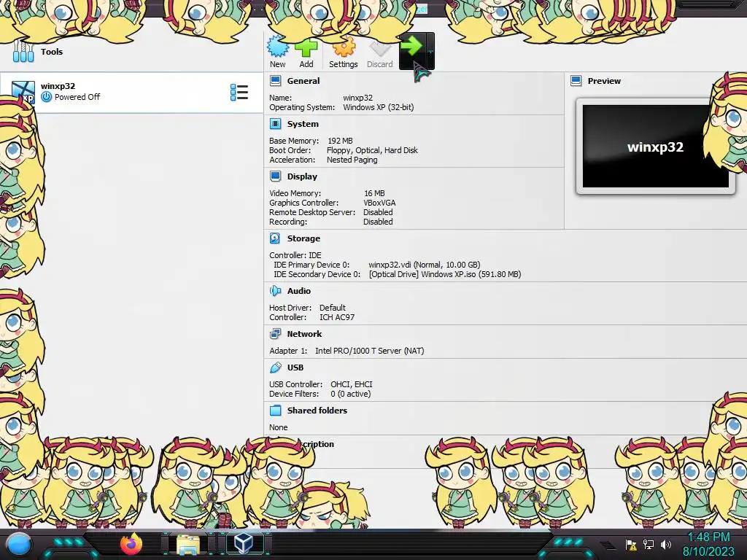Screen dimensions: 747x560
Task: Click the name value winxp32
Action: coord(357,98)
